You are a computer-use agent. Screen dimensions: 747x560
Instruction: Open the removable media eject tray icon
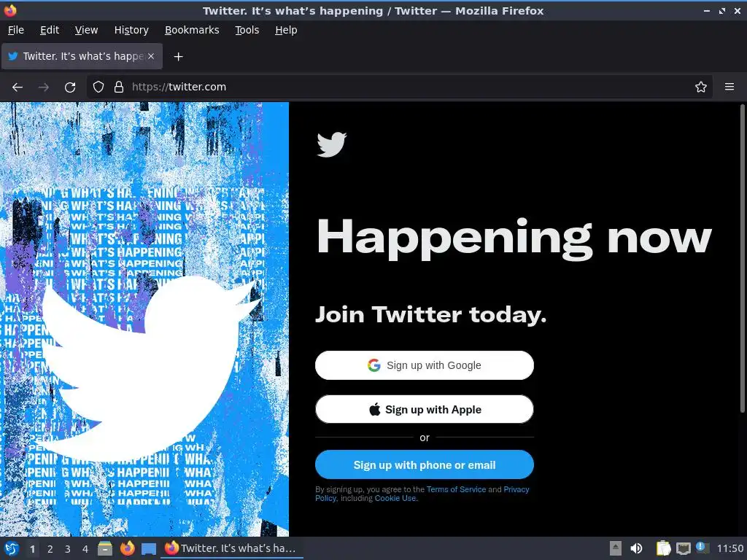pyautogui.click(x=616, y=548)
